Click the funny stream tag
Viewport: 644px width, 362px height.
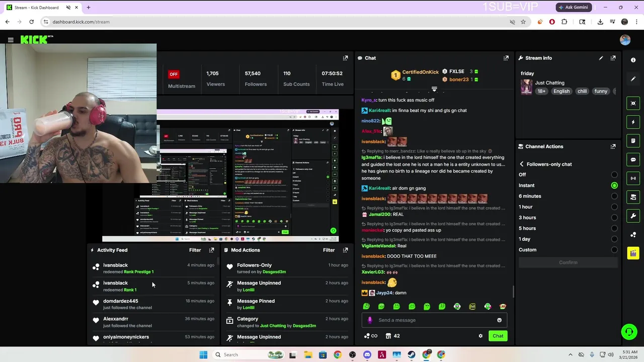601,92
